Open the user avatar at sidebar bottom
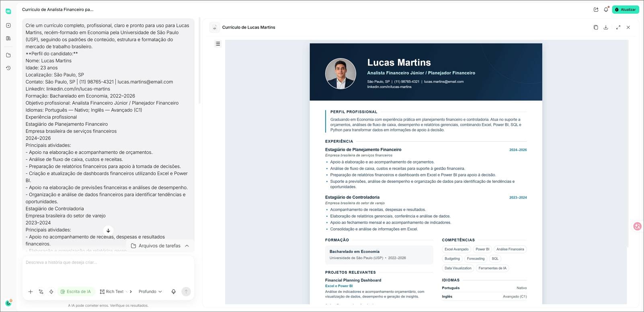644x312 pixels. (x=8, y=303)
